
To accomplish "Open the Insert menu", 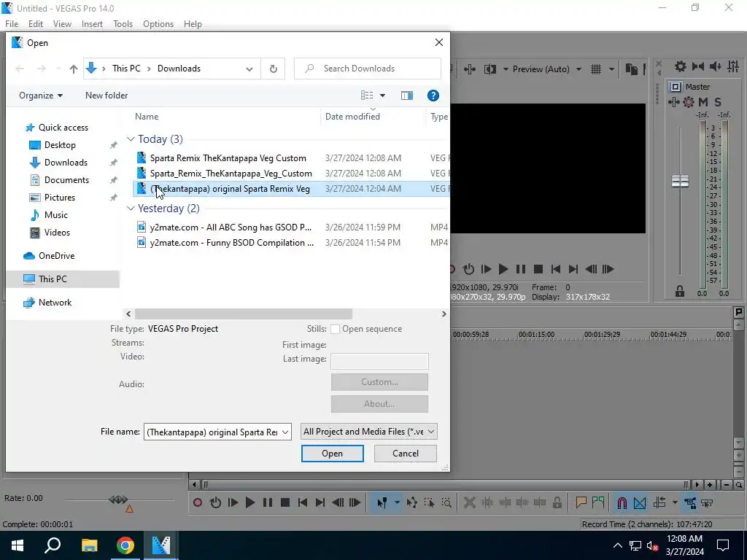I will point(92,24).
